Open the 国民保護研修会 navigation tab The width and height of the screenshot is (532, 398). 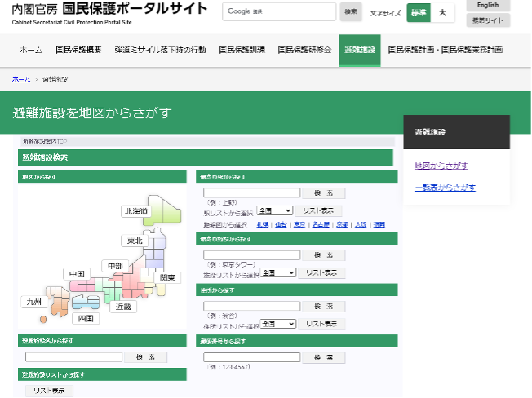[x=304, y=50]
